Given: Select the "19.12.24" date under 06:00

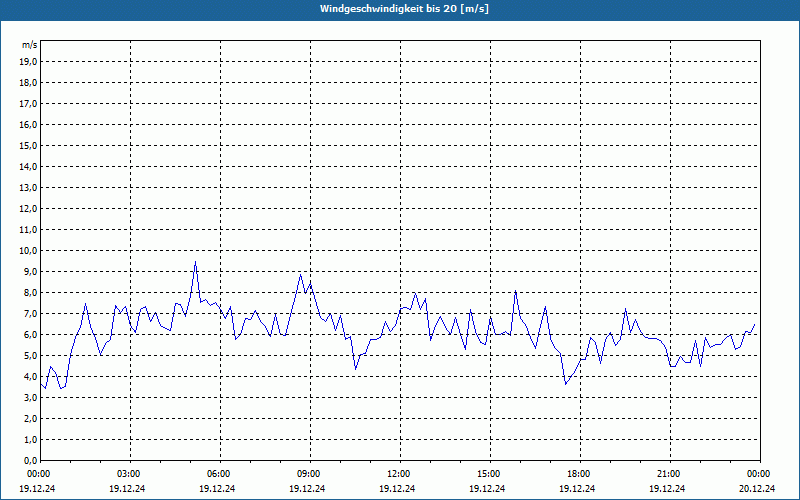Looking at the screenshot, I should pyautogui.click(x=217, y=488).
